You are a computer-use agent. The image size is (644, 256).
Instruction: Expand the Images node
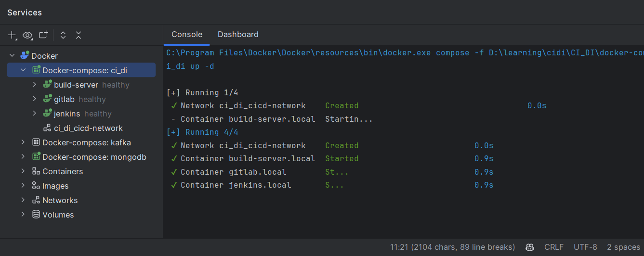pos(23,186)
